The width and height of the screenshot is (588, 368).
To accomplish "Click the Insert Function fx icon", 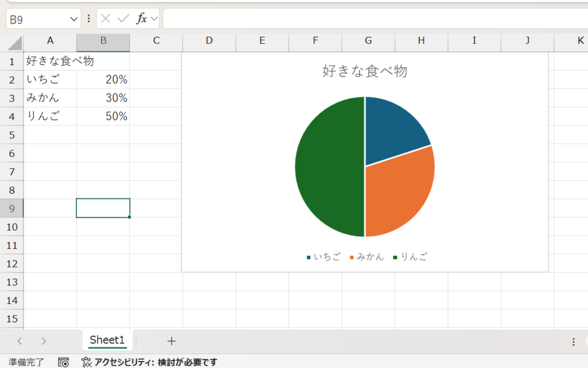I will coord(141,18).
